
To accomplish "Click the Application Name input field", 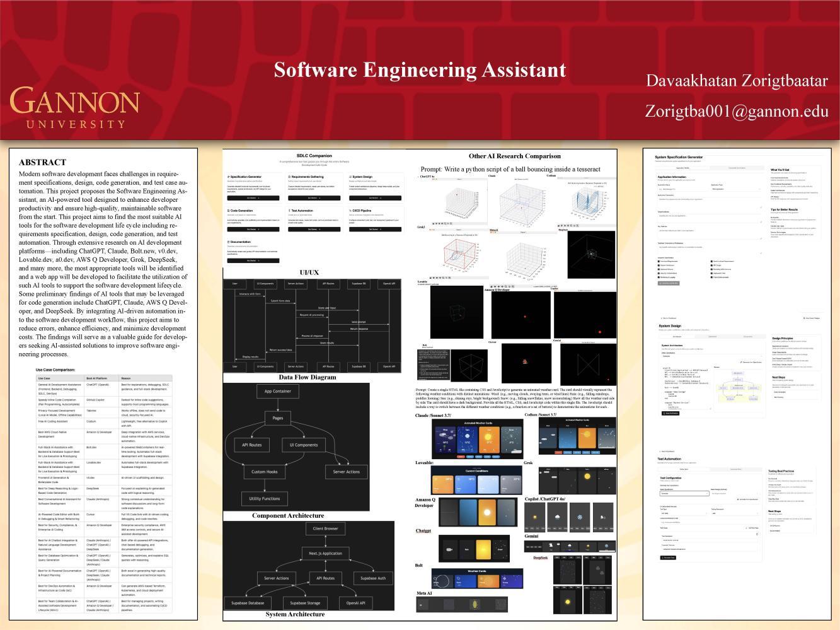I will pos(683,189).
